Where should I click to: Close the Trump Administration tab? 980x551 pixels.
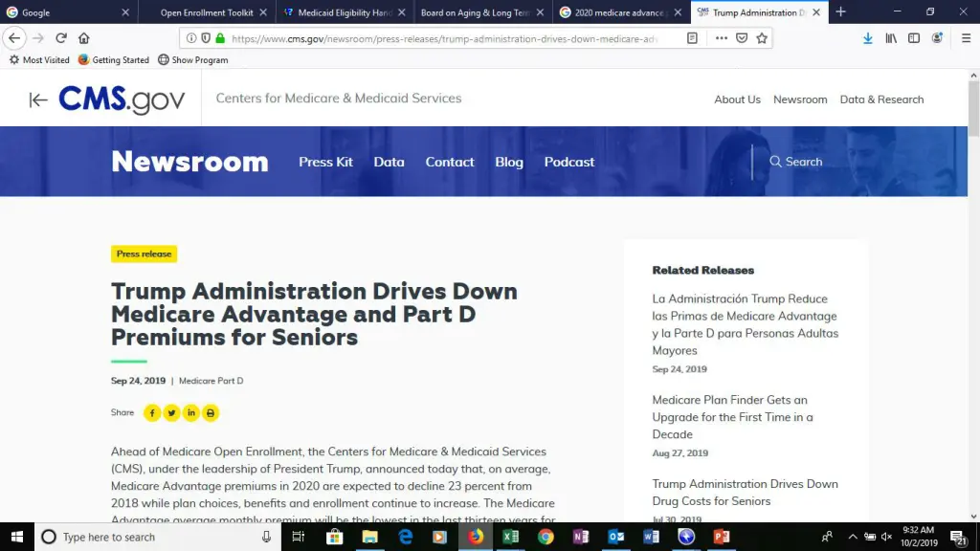click(x=816, y=11)
